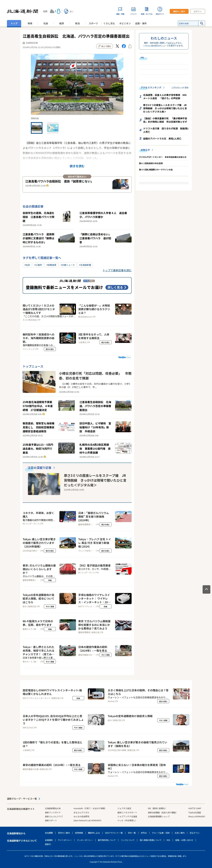Open the 総合ガイド question mark icon
This screenshot has width=212, height=868.
click(160, 9)
